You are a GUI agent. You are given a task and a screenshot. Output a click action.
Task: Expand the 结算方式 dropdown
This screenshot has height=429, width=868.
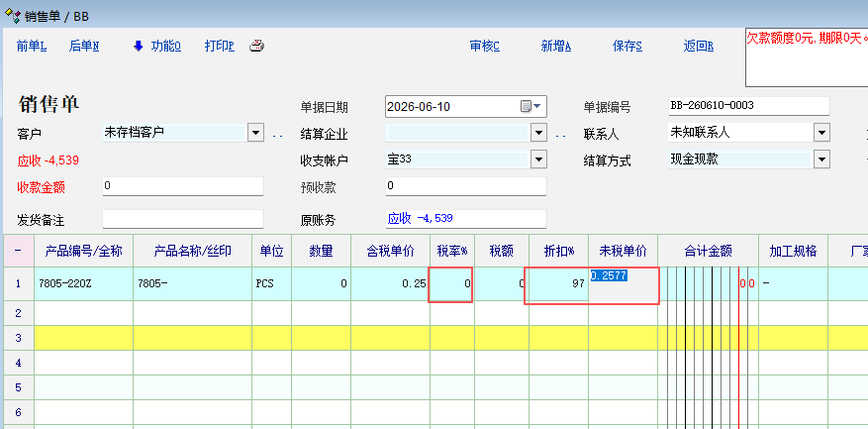tap(821, 161)
